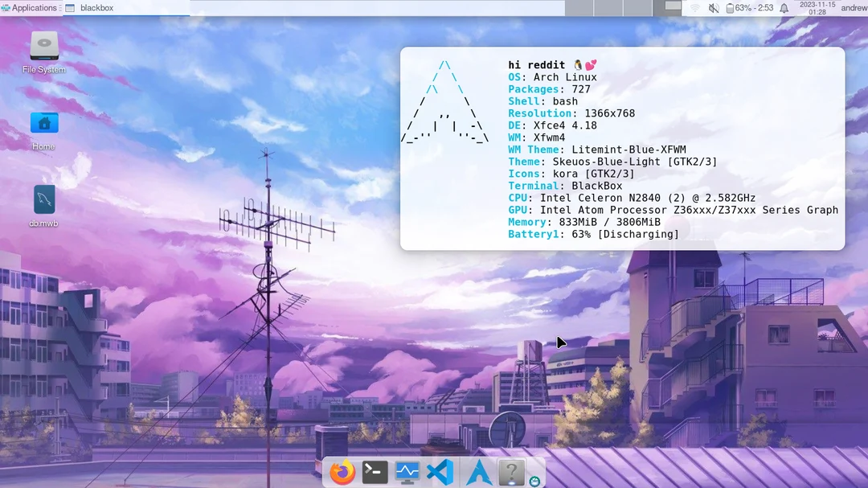
Task: Select the Applications menu bar entry
Action: [x=30, y=7]
